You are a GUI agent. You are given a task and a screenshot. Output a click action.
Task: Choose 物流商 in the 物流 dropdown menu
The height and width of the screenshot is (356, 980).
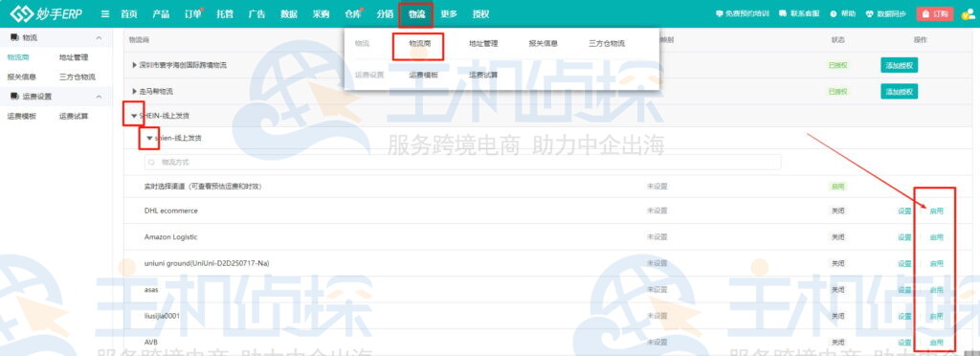(419, 44)
